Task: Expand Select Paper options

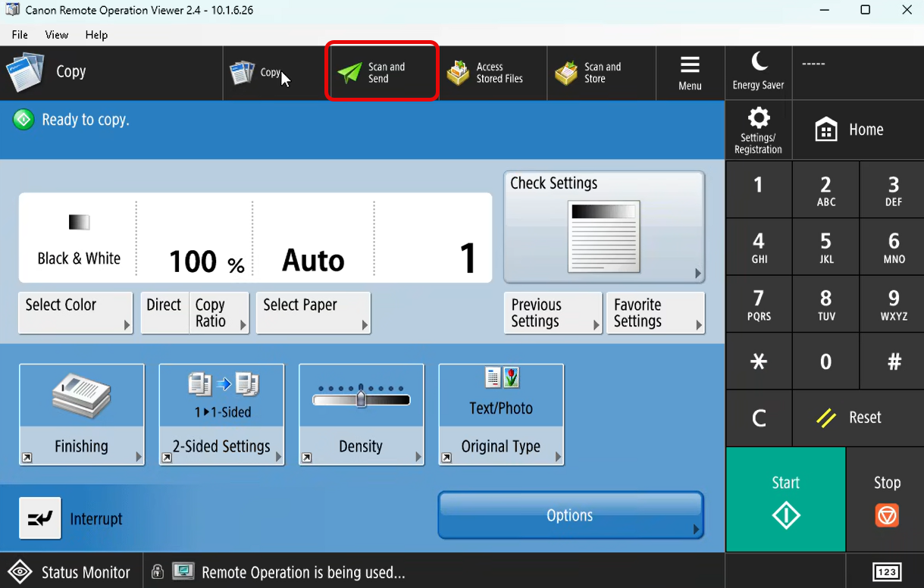Action: tap(313, 312)
